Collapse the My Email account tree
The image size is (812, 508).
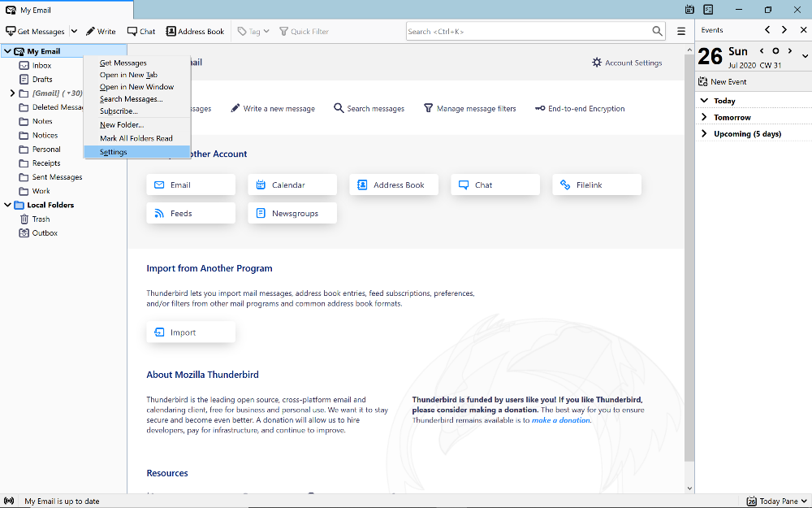7,51
